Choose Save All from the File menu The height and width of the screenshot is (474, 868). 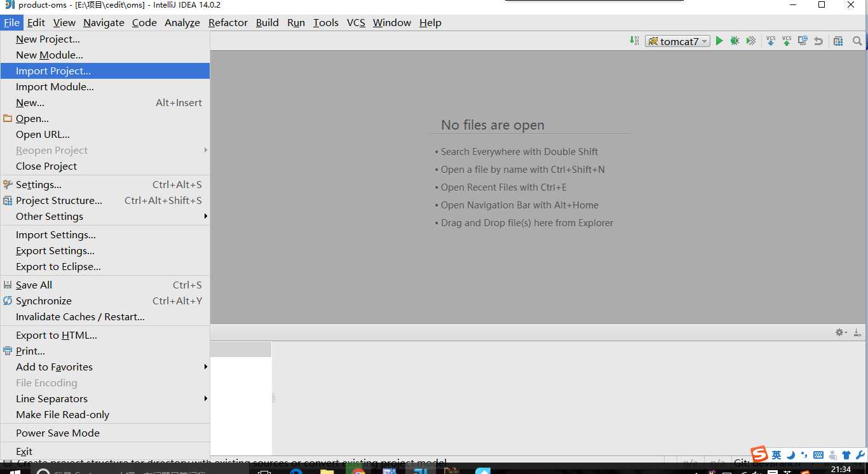coord(105,285)
